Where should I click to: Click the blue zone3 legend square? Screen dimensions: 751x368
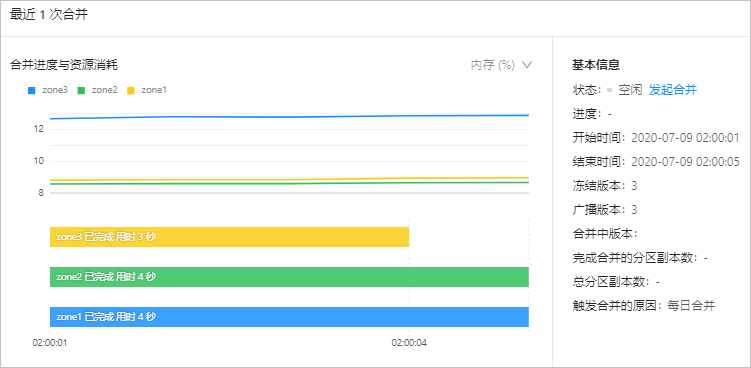[x=32, y=90]
